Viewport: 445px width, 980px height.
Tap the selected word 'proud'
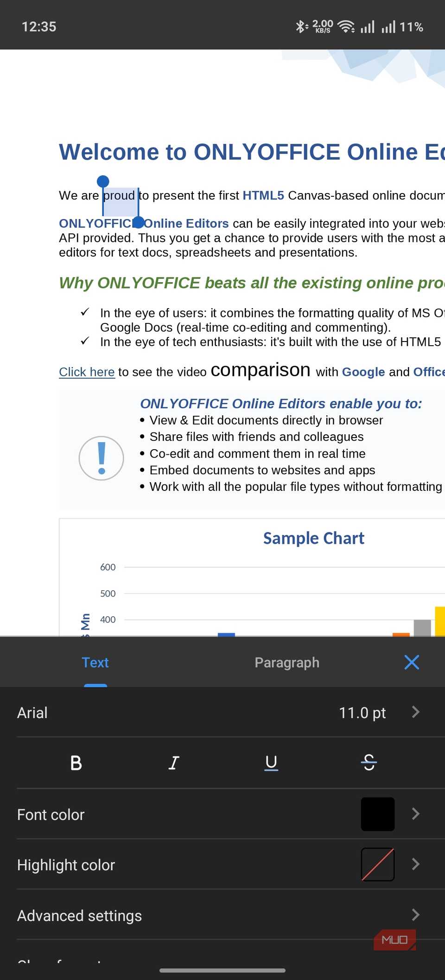tap(120, 195)
